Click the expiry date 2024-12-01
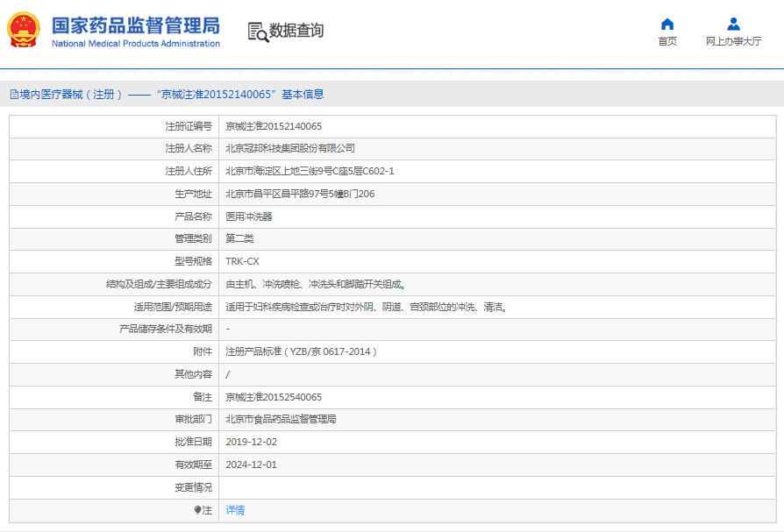Image resolution: width=784 pixels, height=532 pixels. click(x=251, y=465)
